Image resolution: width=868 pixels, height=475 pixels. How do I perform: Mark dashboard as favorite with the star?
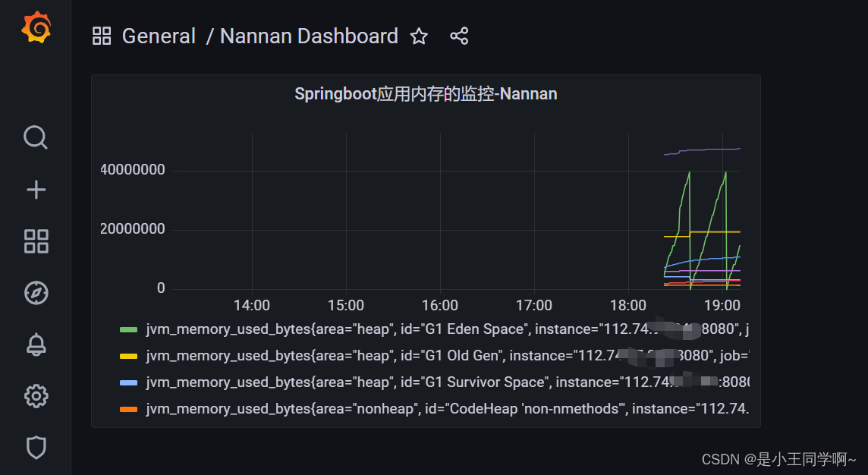point(419,36)
